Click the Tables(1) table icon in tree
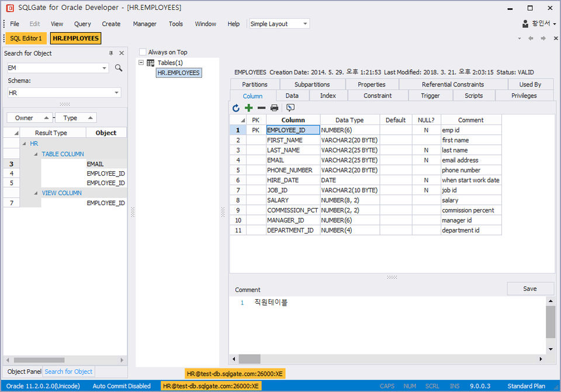Image resolution: width=561 pixels, height=392 pixels. click(x=151, y=63)
